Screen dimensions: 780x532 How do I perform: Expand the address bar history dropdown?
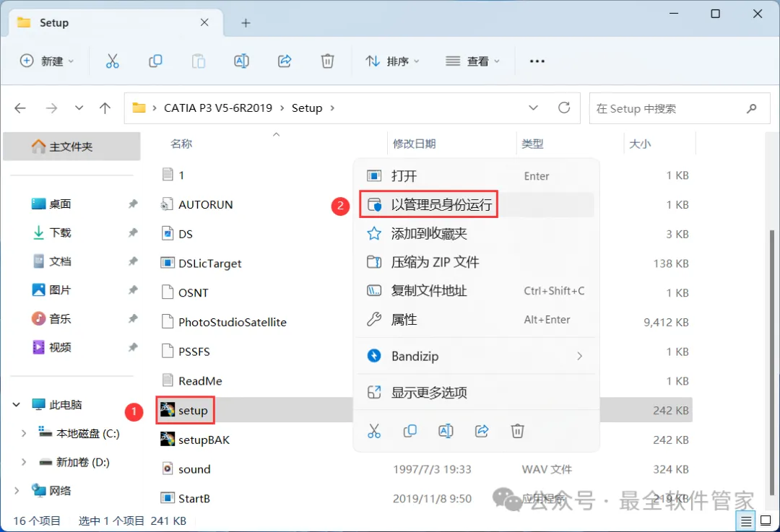[533, 108]
